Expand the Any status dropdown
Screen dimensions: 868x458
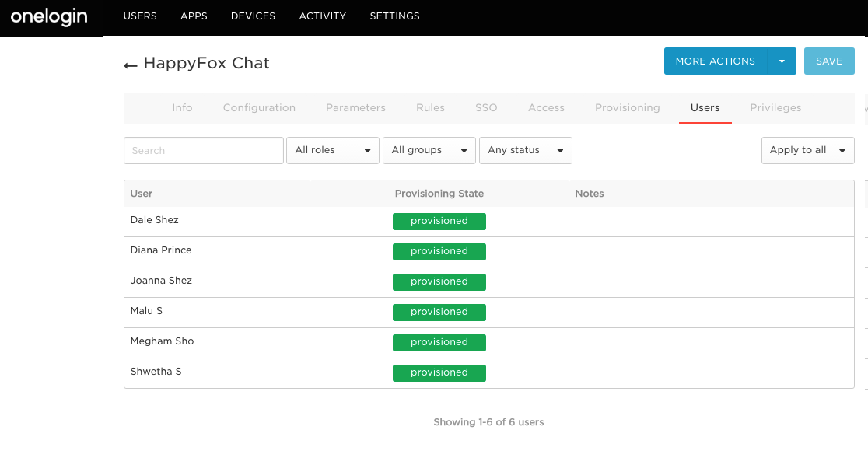pyautogui.click(x=525, y=150)
